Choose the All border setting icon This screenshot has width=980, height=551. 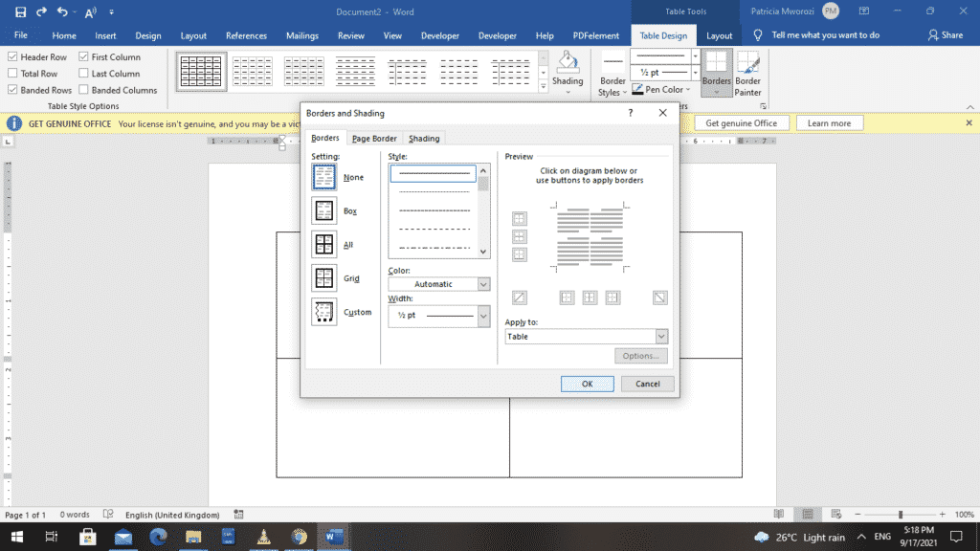pyautogui.click(x=324, y=245)
